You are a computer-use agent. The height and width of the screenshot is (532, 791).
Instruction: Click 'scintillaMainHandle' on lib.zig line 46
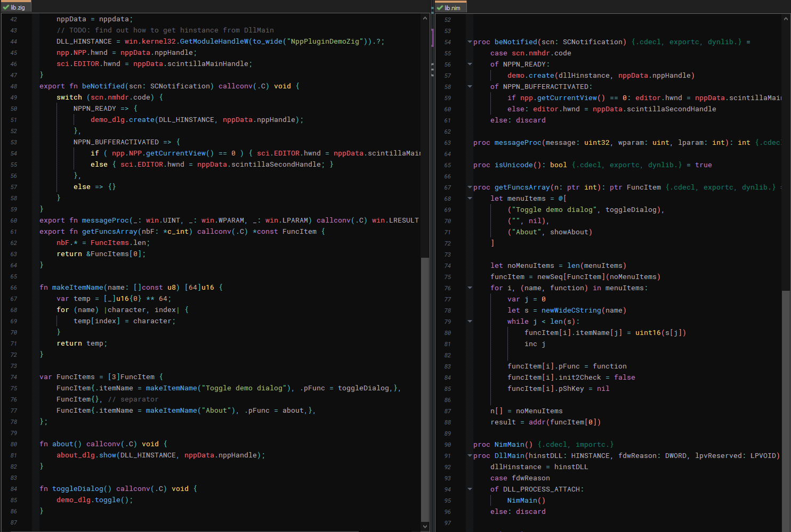[208, 64]
